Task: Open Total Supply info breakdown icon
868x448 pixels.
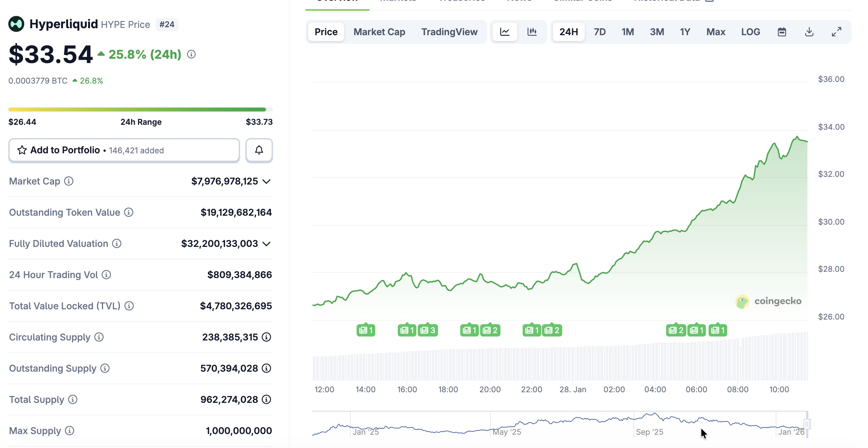Action: [266, 400]
